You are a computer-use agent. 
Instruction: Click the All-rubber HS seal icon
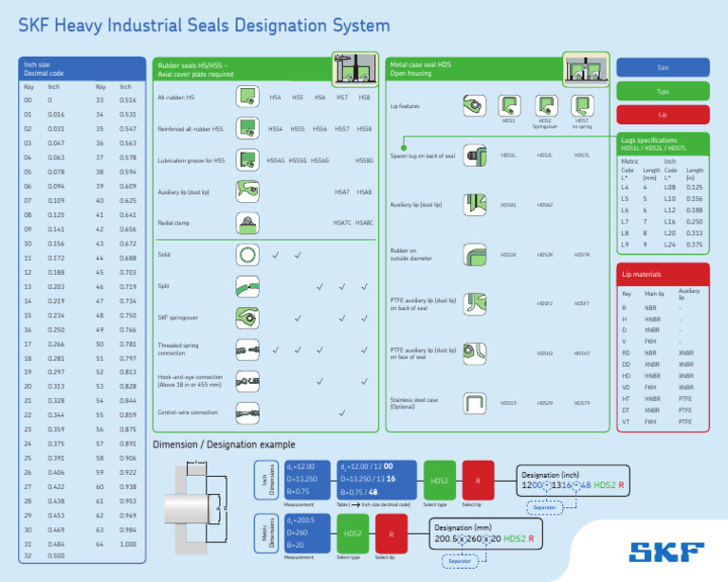coord(247,97)
